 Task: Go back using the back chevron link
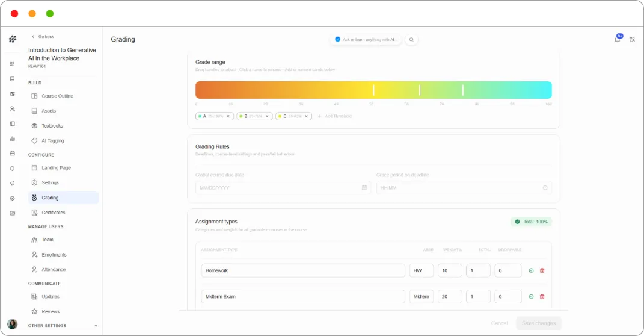(43, 37)
